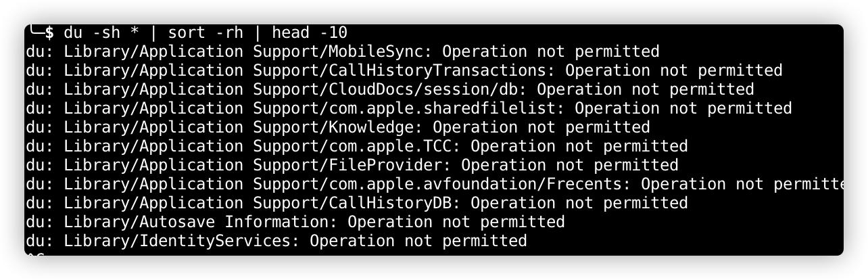
Task: Click the Knowledge folder error line
Action: 337,127
